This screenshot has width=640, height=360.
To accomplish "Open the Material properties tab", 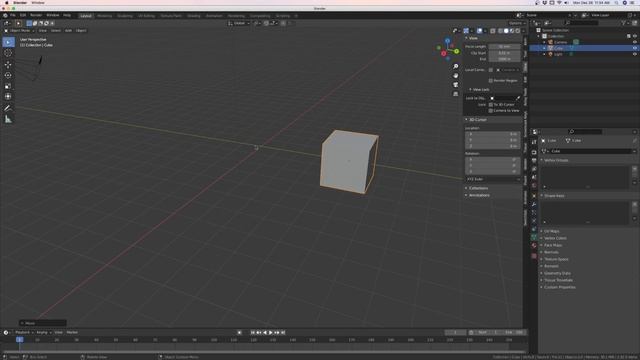I will coord(534,245).
